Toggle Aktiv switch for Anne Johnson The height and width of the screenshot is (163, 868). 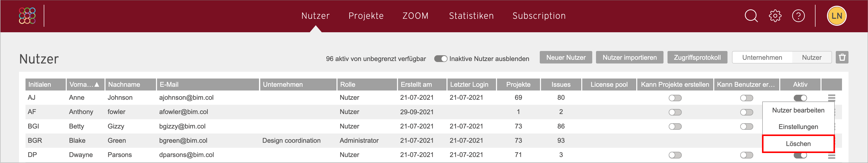tap(800, 98)
